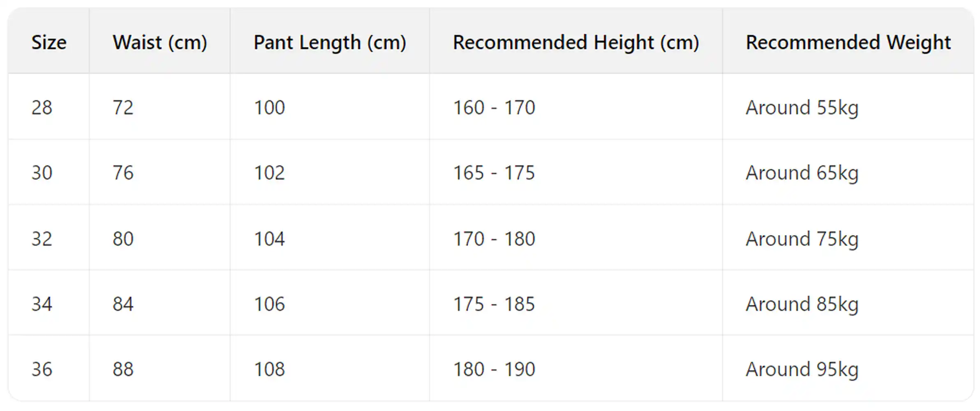Click the waist value 72
This screenshot has width=980, height=411.
pos(123,108)
